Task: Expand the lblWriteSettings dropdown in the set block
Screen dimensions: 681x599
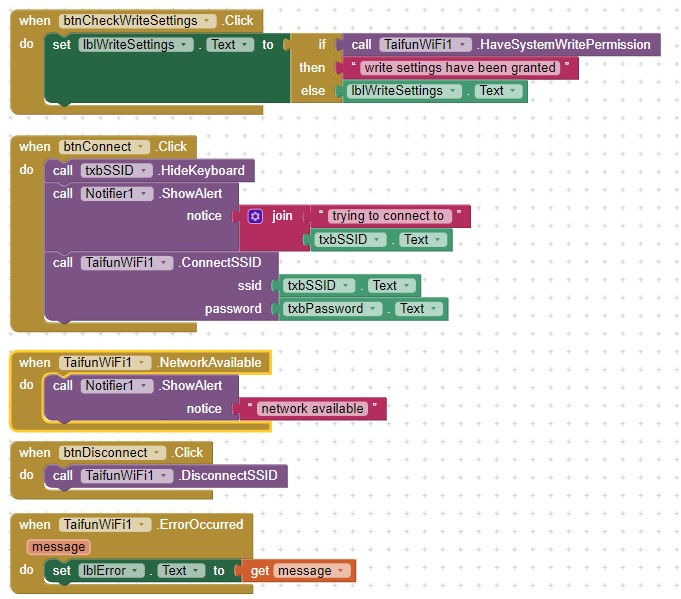Action: coord(186,45)
